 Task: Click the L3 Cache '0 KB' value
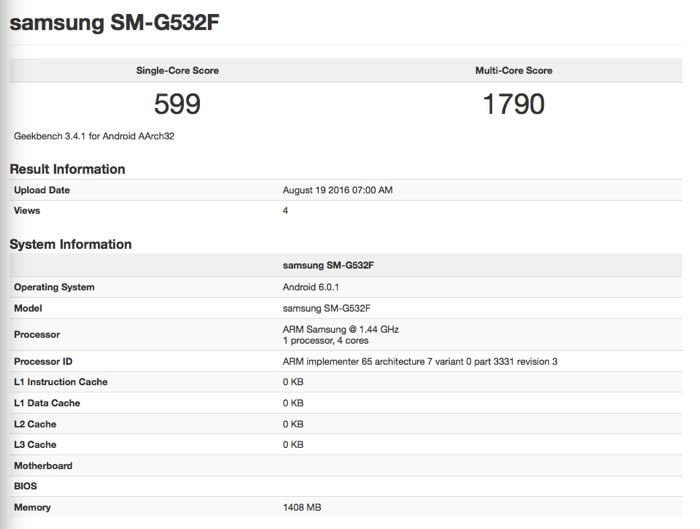[293, 445]
